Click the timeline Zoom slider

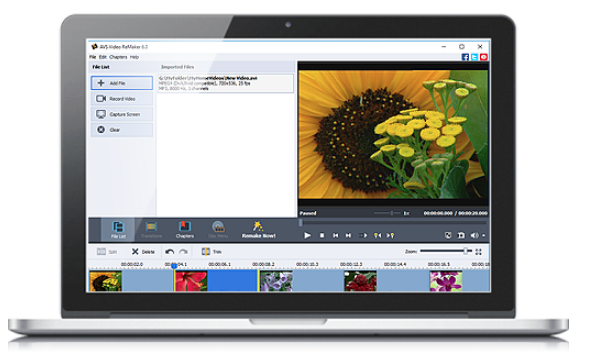[446, 251]
